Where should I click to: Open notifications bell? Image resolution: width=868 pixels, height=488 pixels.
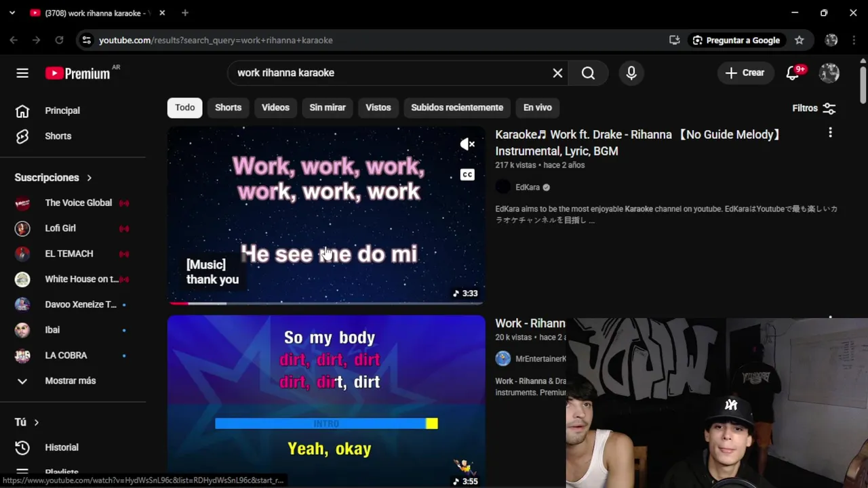(793, 73)
